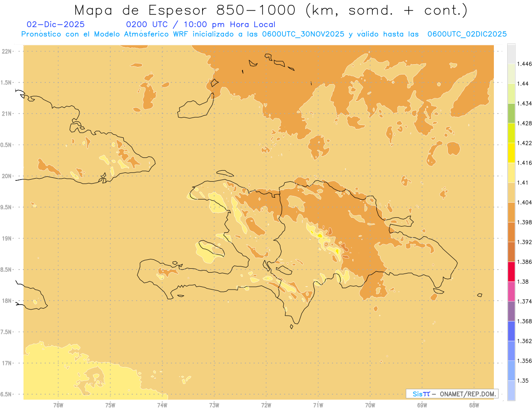
Task: Click the latitude label '7.5N'
Action: (6, 332)
